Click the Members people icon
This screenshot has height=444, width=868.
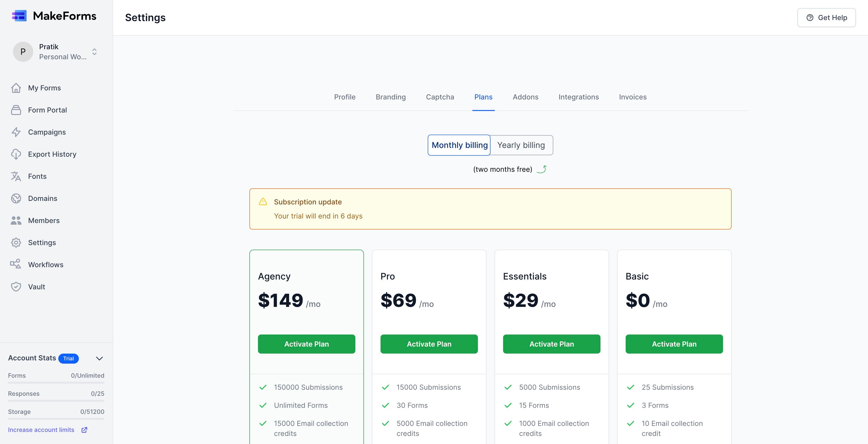(x=16, y=220)
